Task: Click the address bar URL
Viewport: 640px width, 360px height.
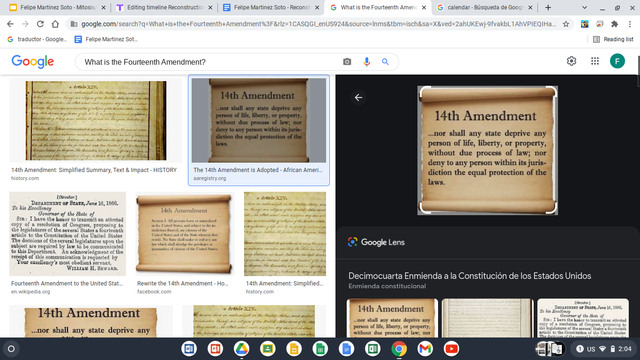Action: (x=318, y=24)
